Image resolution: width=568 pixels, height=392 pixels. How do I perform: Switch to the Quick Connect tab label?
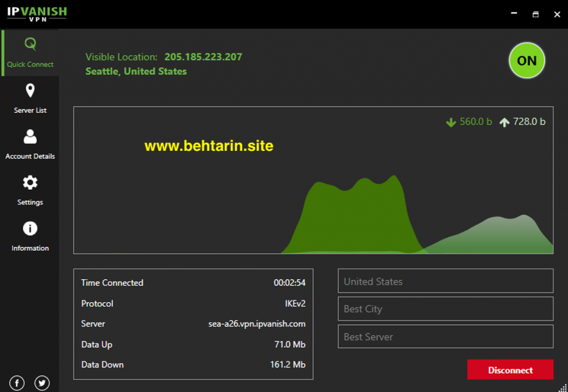click(x=30, y=64)
